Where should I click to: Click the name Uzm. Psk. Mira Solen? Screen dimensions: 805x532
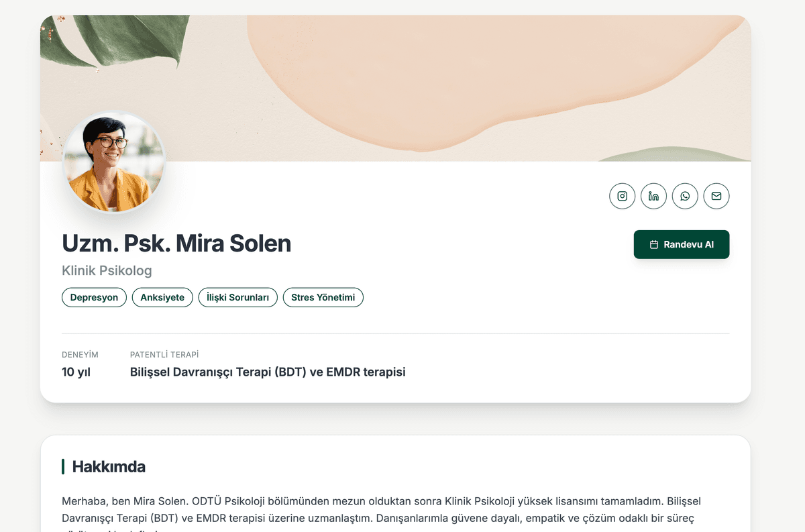[x=176, y=244]
